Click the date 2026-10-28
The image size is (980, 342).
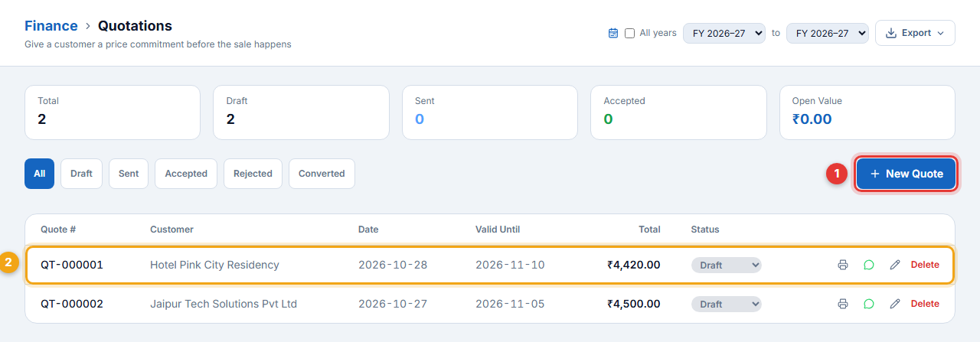tap(393, 265)
